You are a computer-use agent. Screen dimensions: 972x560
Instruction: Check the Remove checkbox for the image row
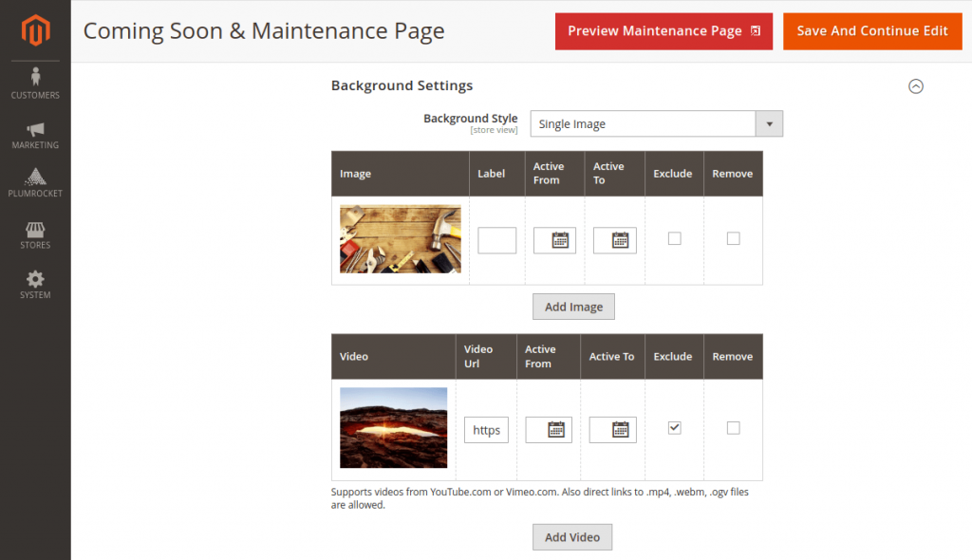coord(733,238)
